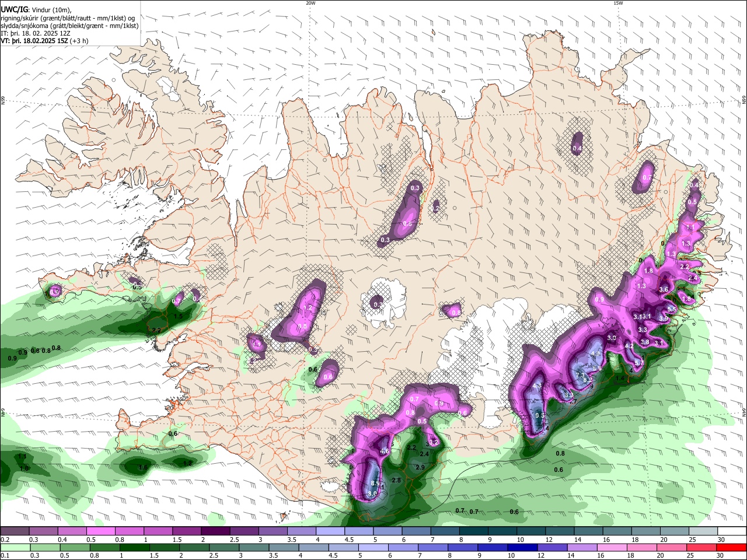Click the white 30 swatch in snow legend
747x560 pixels.
tap(732, 531)
